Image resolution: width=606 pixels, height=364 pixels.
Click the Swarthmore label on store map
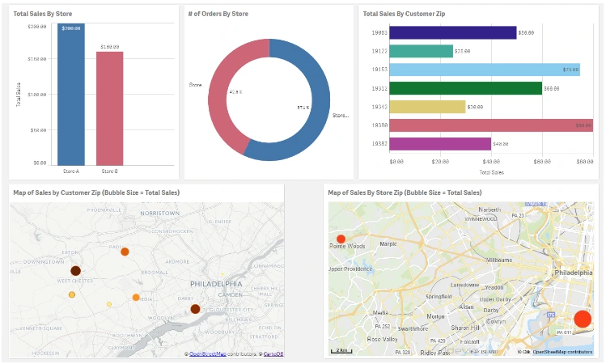(x=413, y=329)
